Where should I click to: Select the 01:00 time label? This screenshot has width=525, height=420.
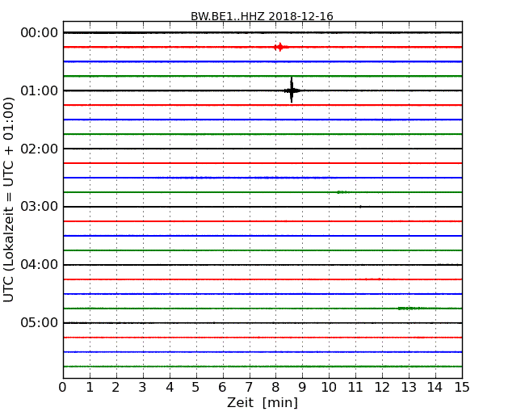tap(40, 90)
